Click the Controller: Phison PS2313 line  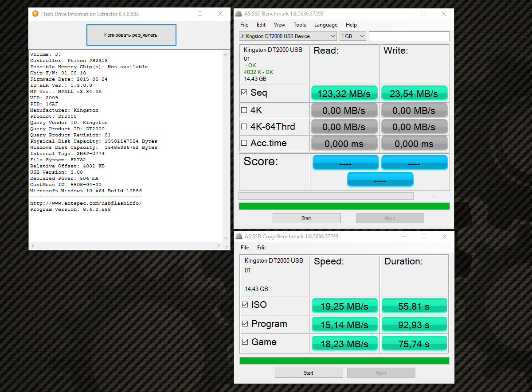pos(69,61)
